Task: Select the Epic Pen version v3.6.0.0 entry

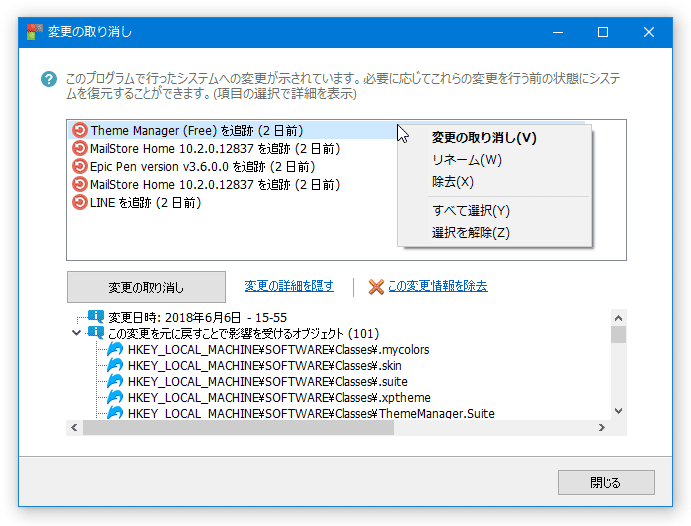Action: [202, 167]
